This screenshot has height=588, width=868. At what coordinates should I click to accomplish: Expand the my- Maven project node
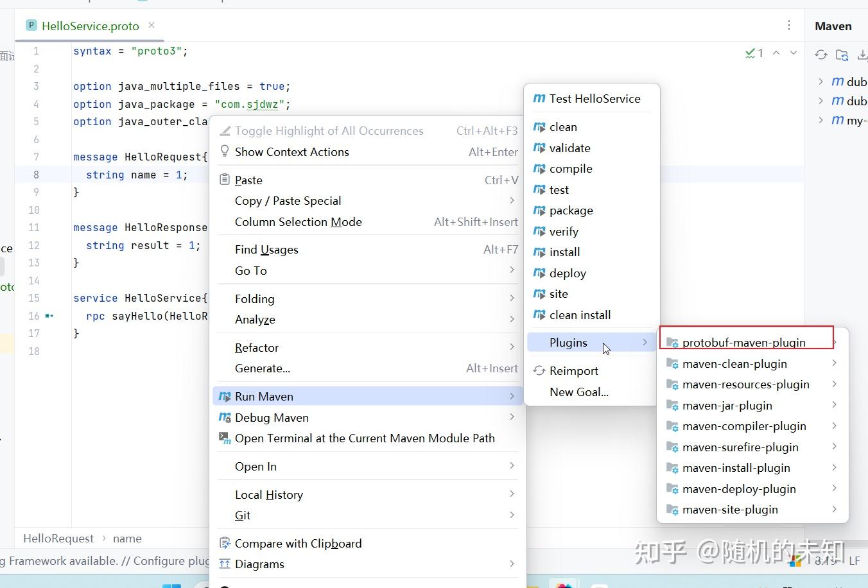(821, 121)
